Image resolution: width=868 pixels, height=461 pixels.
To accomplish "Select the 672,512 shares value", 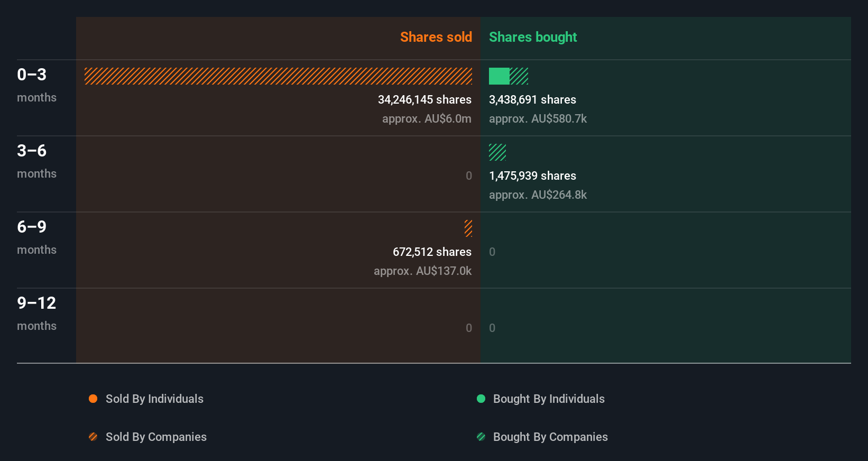I will point(432,252).
